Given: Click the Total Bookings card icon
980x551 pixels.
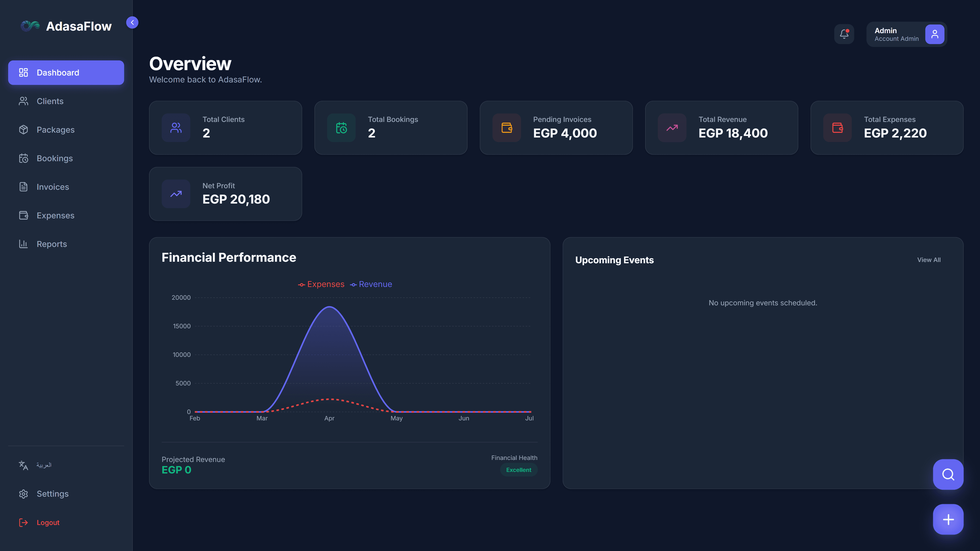Looking at the screenshot, I should click(x=341, y=128).
